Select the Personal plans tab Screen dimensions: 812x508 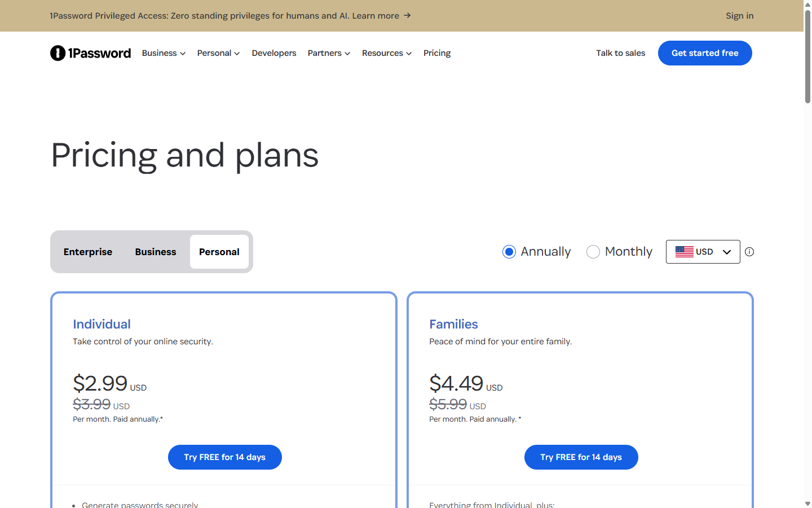[219, 252]
